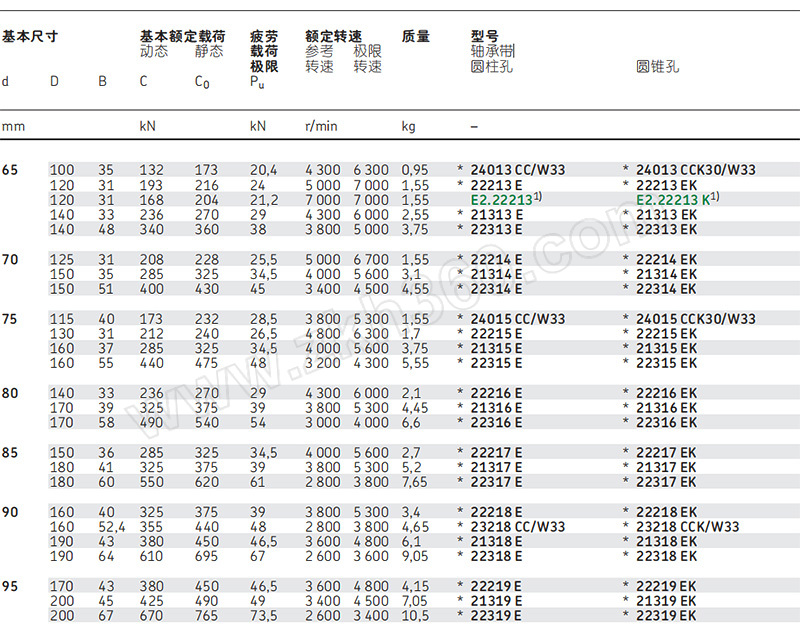Select cylindrical bore model 22319 E
Screen dimensions: 800x633
click(496, 617)
